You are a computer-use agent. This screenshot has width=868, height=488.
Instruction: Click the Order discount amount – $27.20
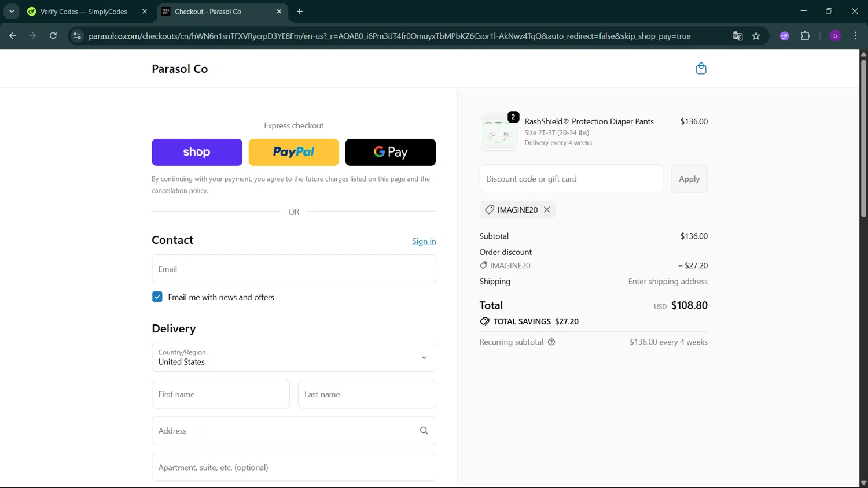pos(693,266)
